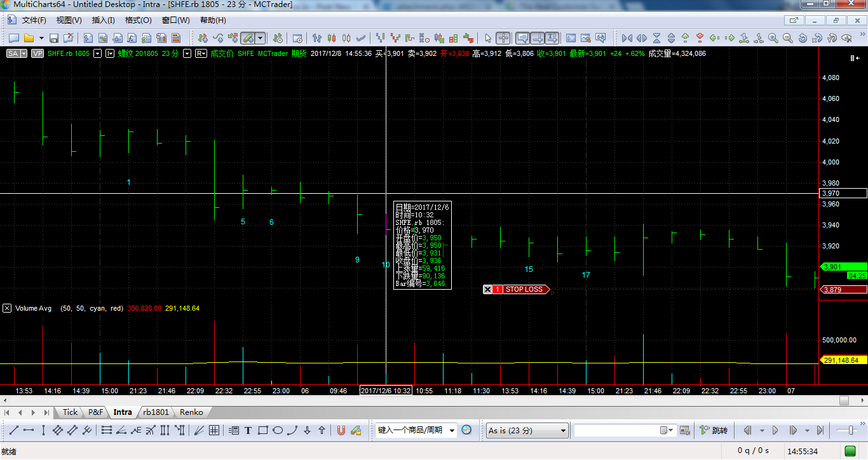Open workspace with the folder icon

pyautogui.click(x=29, y=38)
